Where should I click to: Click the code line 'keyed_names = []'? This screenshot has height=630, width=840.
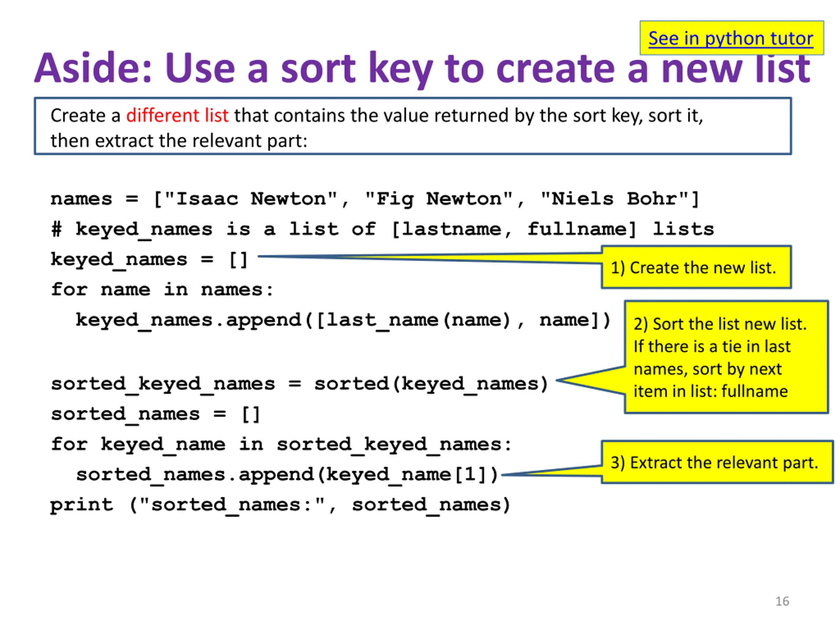point(149,260)
